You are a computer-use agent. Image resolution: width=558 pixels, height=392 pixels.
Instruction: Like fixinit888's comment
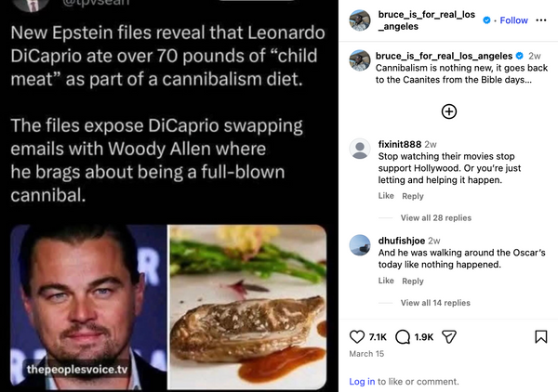coord(386,196)
